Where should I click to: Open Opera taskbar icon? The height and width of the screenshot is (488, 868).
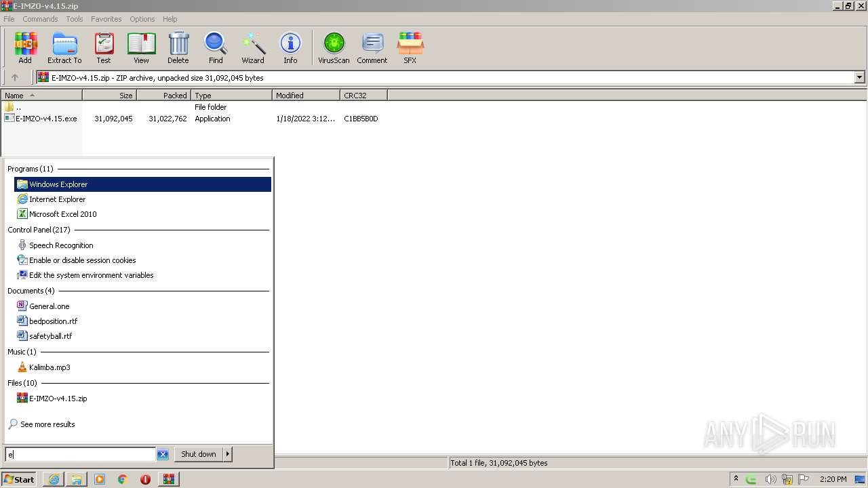pos(145,479)
